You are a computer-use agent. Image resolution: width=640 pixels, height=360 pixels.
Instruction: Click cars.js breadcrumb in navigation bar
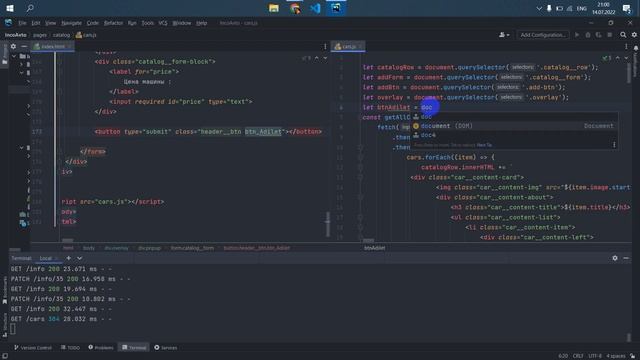click(86, 35)
